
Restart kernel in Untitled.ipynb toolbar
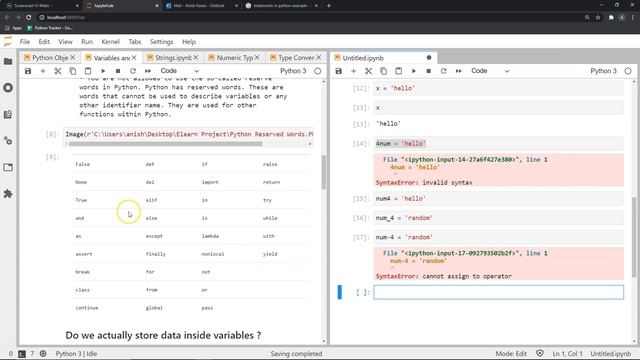click(444, 71)
